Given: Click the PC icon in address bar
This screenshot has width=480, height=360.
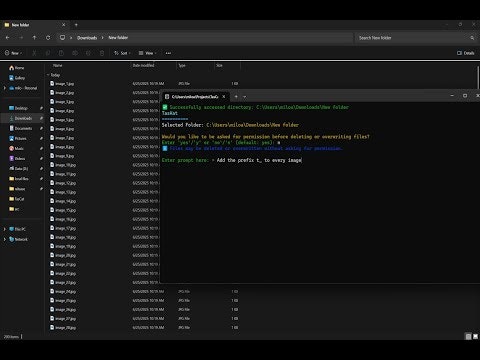Looking at the screenshot, I should pos(62,38).
